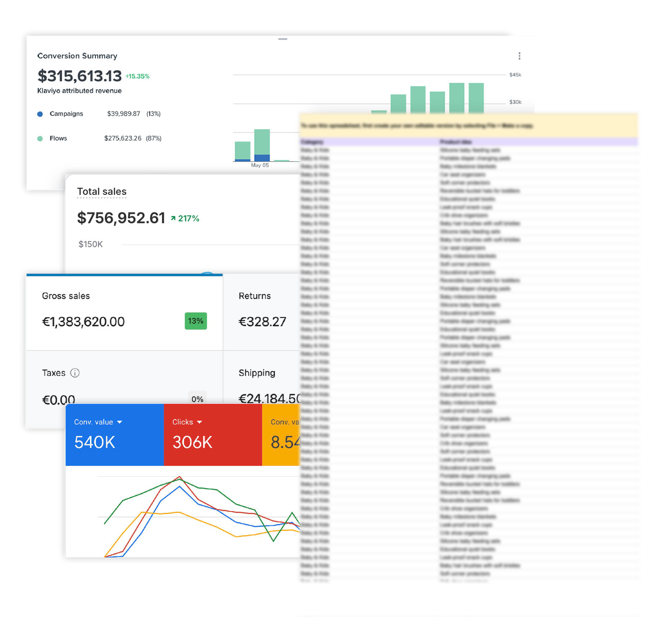Open the yellow Conv. value metric tile
This screenshot has width=672, height=617.
281,435
